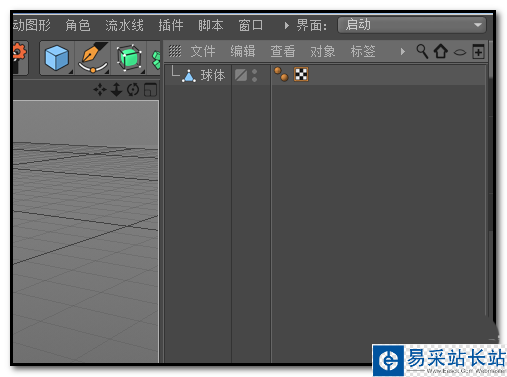Viewport: 507px width, 377px height.
Task: Open the 窗口 menu
Action: pos(251,25)
